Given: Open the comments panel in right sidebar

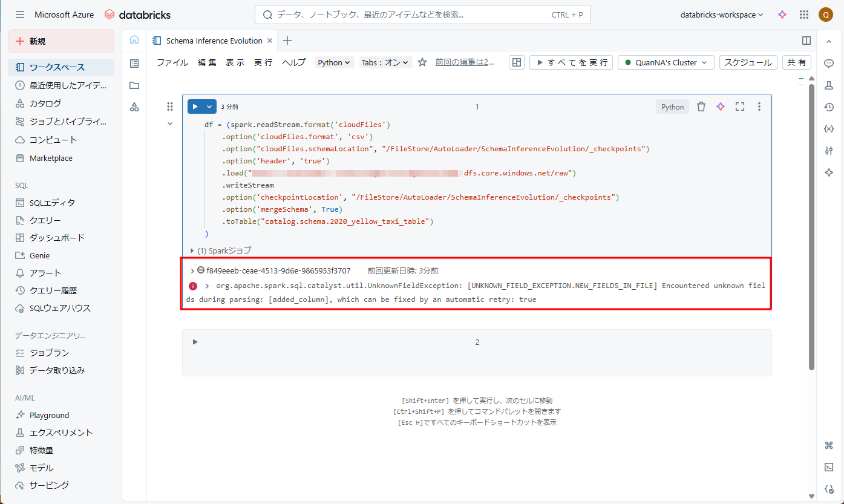Looking at the screenshot, I should point(829,64).
